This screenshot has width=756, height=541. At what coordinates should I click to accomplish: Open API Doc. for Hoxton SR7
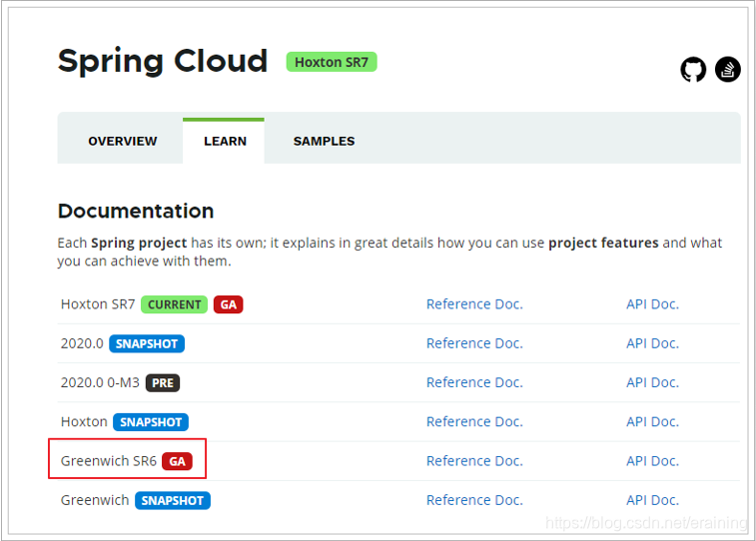(x=652, y=304)
